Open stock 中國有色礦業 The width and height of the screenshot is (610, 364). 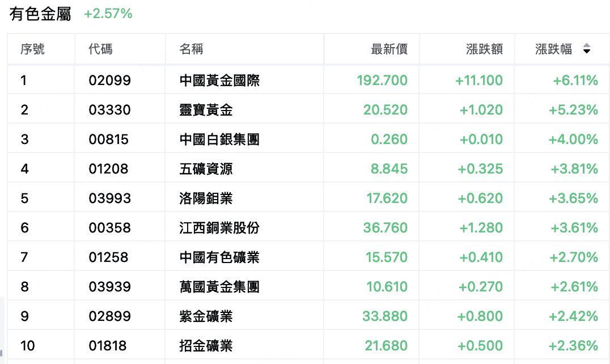[x=219, y=257]
